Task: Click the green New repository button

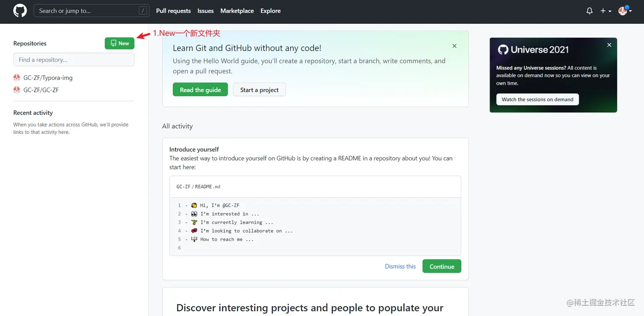Action: (x=120, y=43)
